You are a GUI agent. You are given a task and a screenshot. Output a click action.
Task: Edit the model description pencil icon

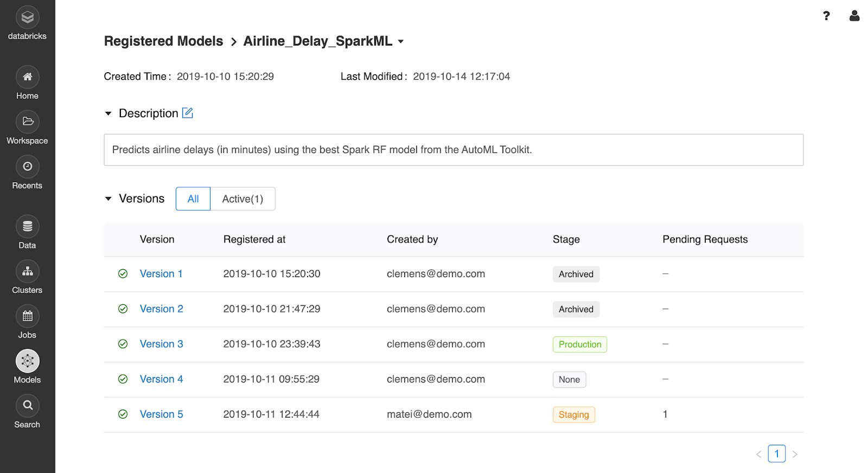[188, 113]
